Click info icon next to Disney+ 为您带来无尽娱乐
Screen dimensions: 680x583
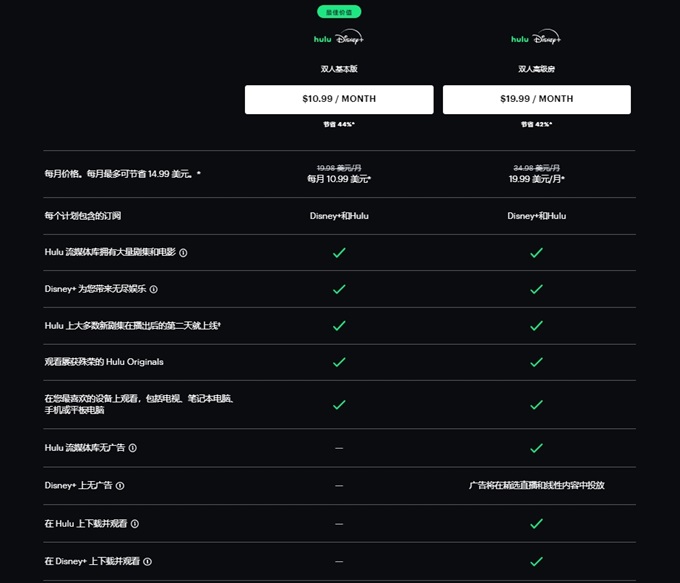154,289
